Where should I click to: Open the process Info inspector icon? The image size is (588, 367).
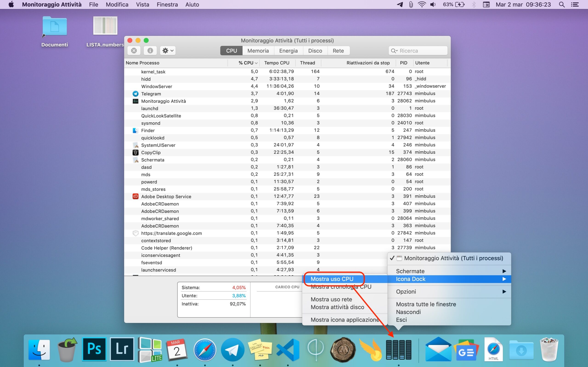coord(150,50)
